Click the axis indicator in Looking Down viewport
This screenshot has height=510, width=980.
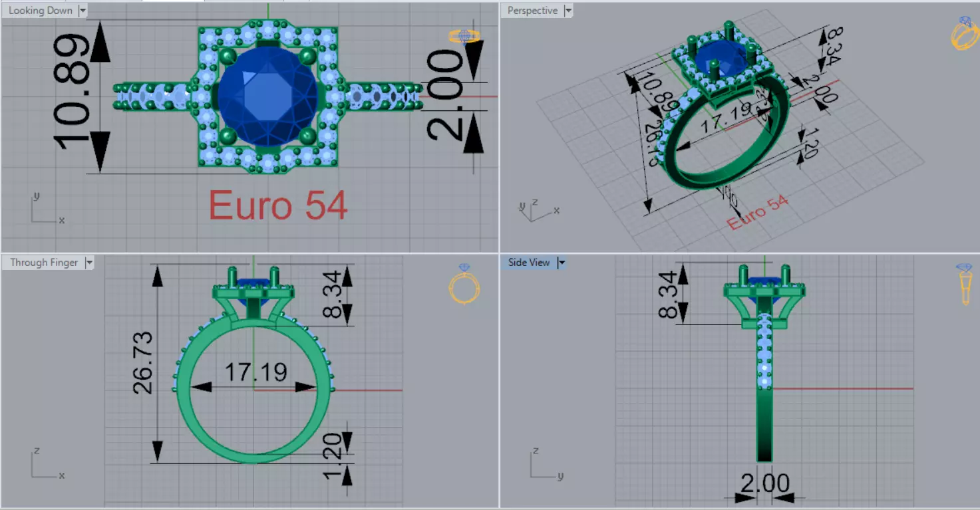[47, 207]
